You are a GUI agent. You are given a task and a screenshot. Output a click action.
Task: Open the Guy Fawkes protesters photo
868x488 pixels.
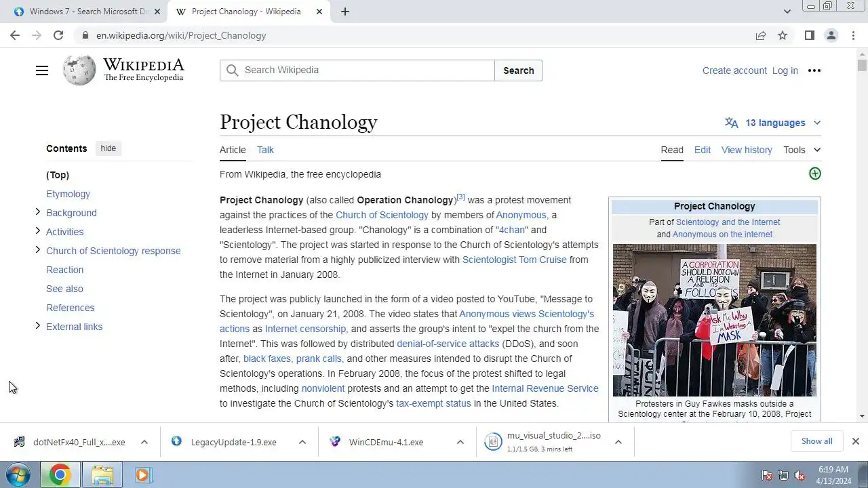pyautogui.click(x=715, y=320)
